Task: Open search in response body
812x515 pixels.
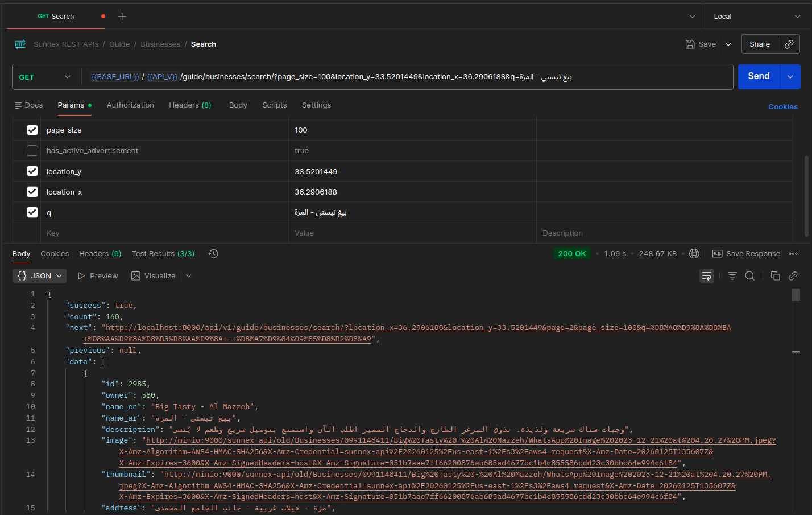Action: point(749,276)
